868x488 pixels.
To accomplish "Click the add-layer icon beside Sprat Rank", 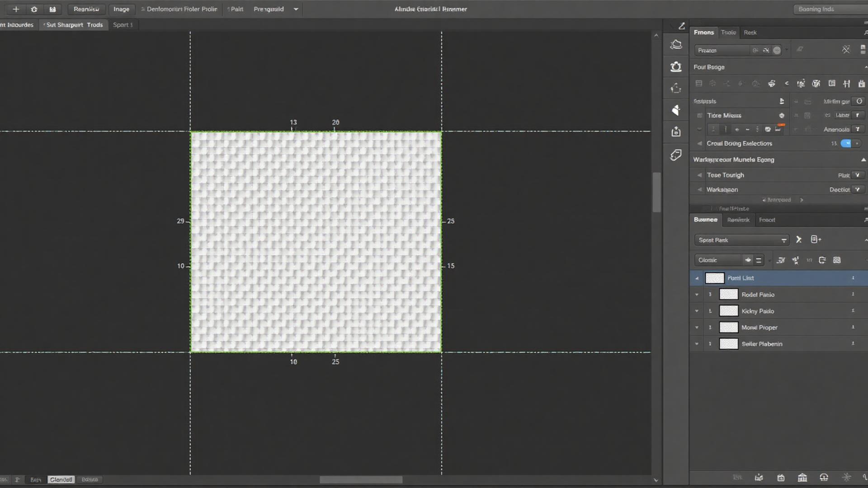I will pos(815,239).
